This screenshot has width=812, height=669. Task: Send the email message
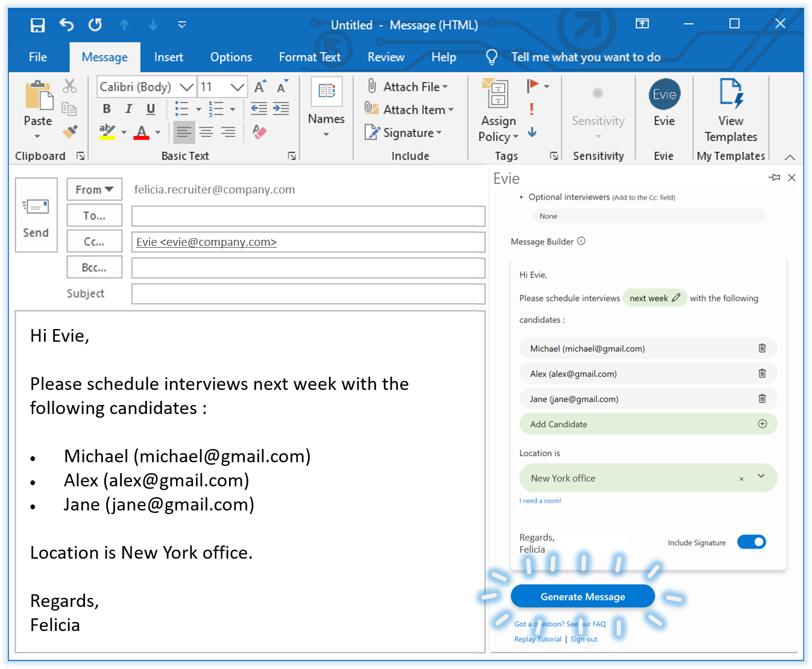tap(36, 215)
